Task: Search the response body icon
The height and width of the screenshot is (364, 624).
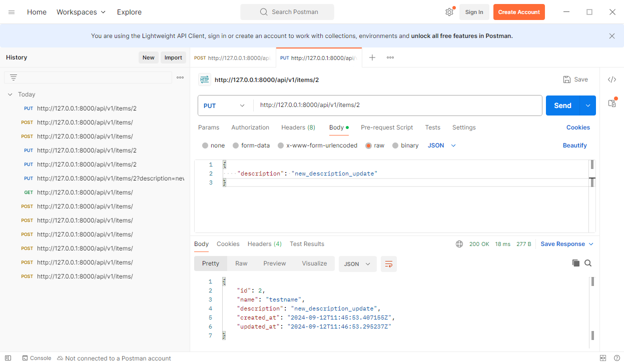Action: [x=588, y=263]
